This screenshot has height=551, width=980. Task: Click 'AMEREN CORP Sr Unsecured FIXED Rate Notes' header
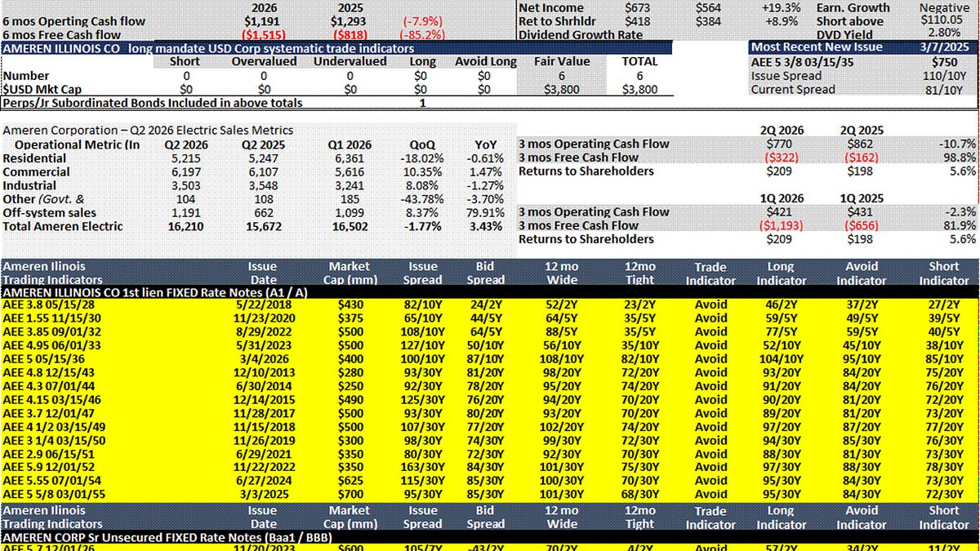(490, 536)
